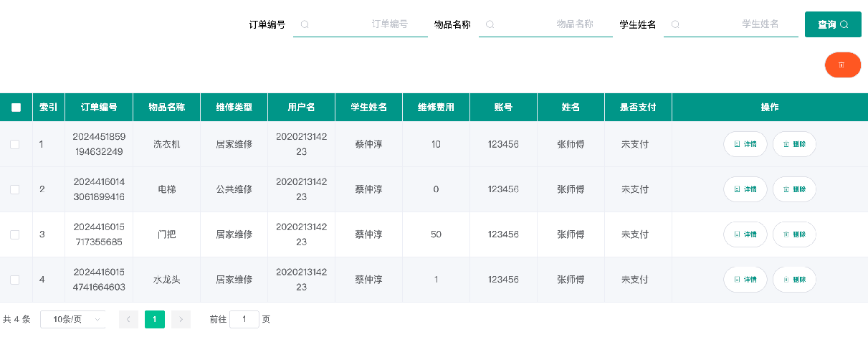Screen dimensions: 868x337
Task: Click search icon in 物品名称 field
Action: point(490,24)
